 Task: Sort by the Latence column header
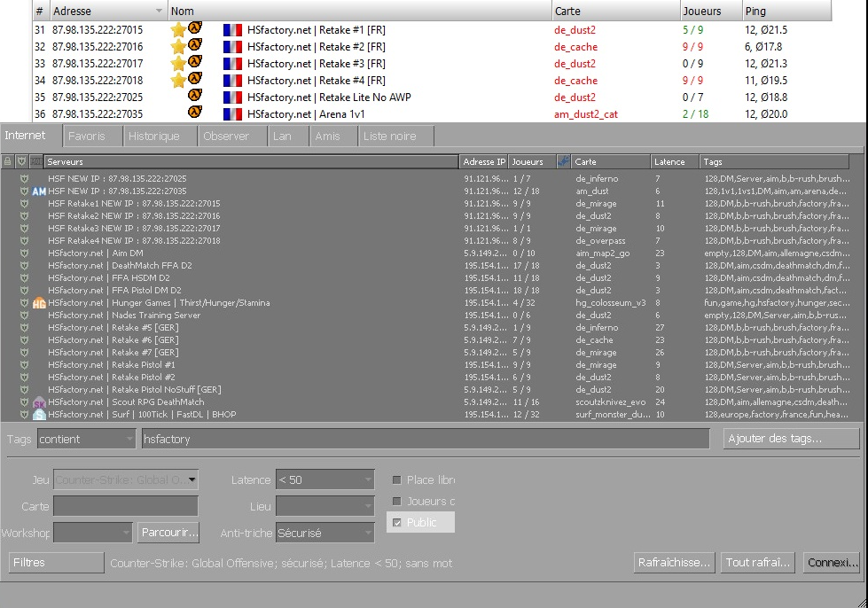coord(674,161)
